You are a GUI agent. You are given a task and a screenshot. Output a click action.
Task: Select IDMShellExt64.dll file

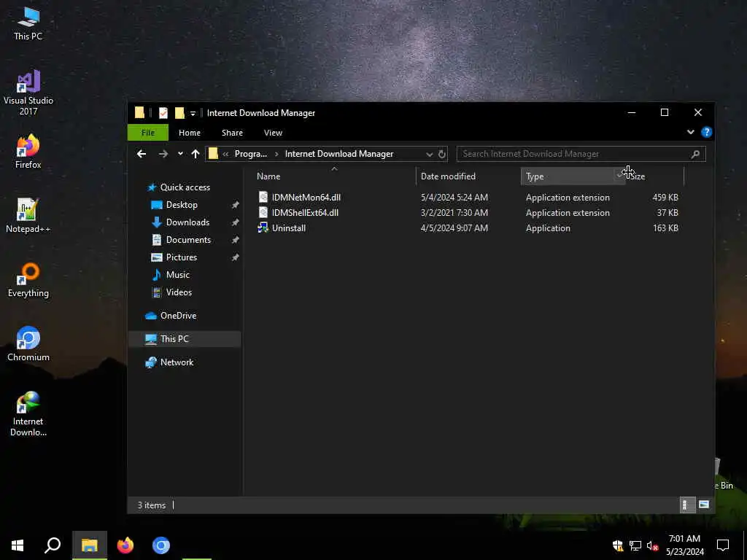305,212
